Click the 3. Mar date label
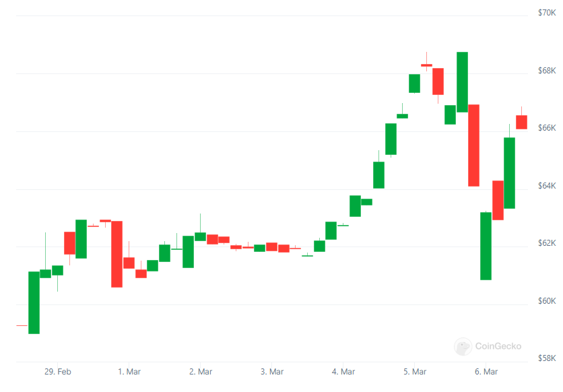 pyautogui.click(x=272, y=371)
